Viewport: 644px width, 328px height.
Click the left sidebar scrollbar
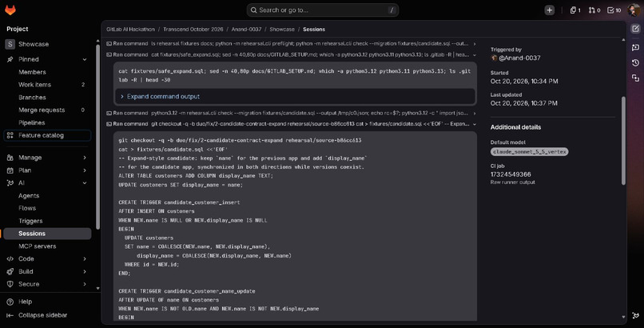(97, 136)
